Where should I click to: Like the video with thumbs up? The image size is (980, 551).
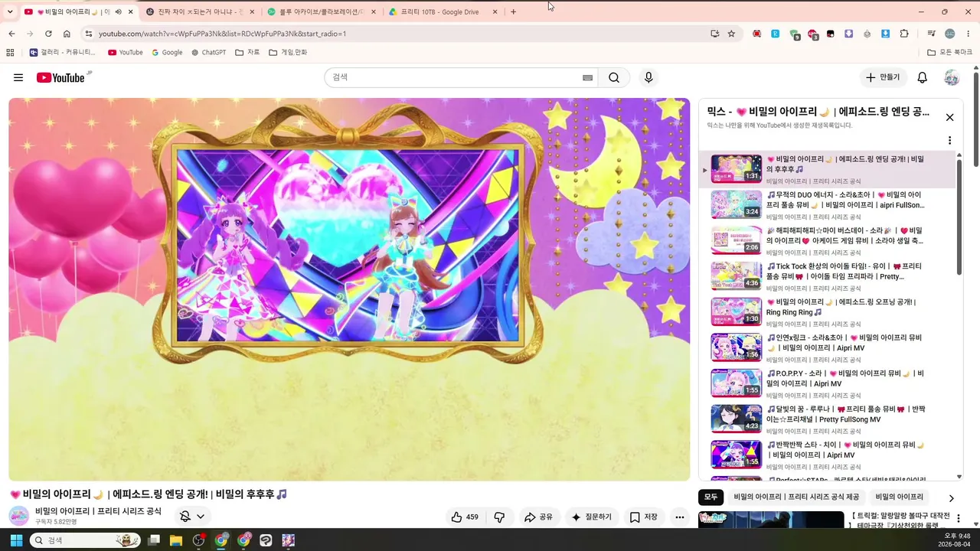465,517
